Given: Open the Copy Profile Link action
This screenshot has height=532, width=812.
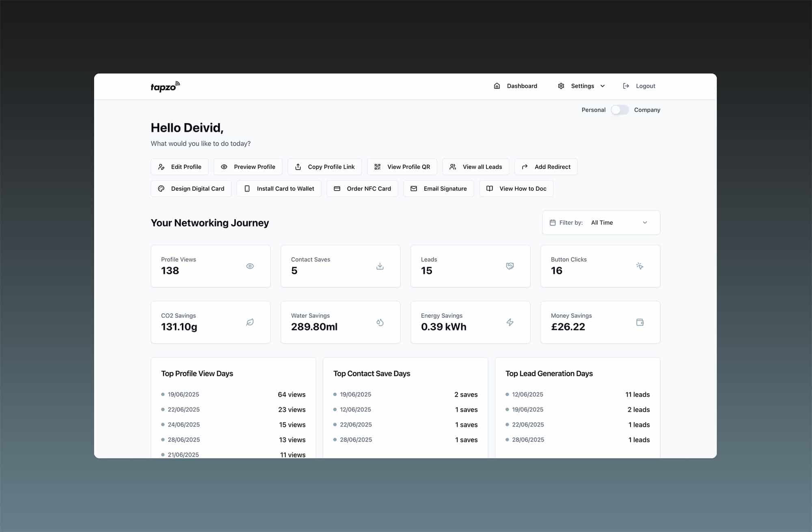Looking at the screenshot, I should tap(325, 166).
